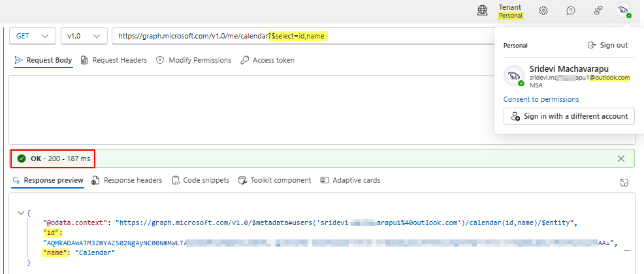Click Sign out in the profile panel
The height and width of the screenshot is (274, 644).
tap(608, 45)
